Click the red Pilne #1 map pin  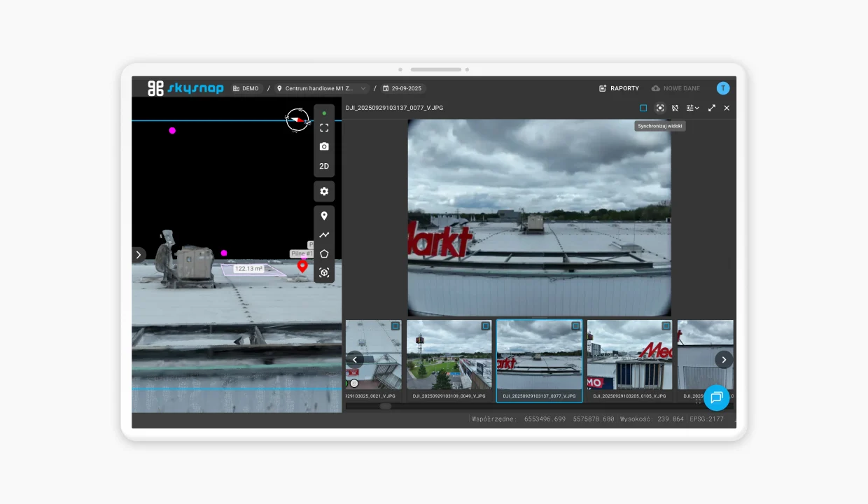click(x=302, y=265)
